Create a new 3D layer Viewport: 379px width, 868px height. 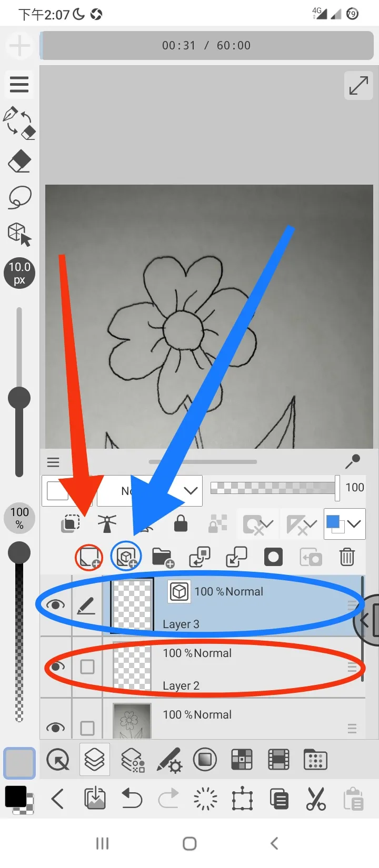(x=126, y=557)
